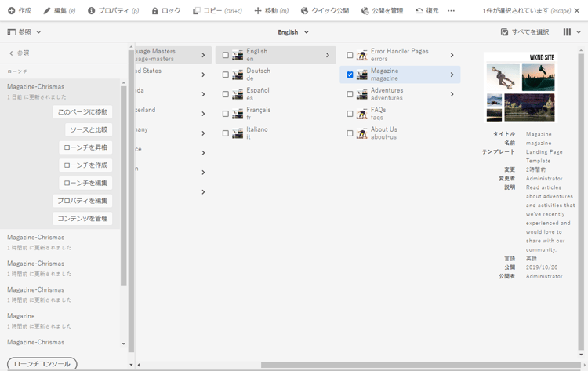
Task: Click the Move (移動) icon
Action: (258, 11)
